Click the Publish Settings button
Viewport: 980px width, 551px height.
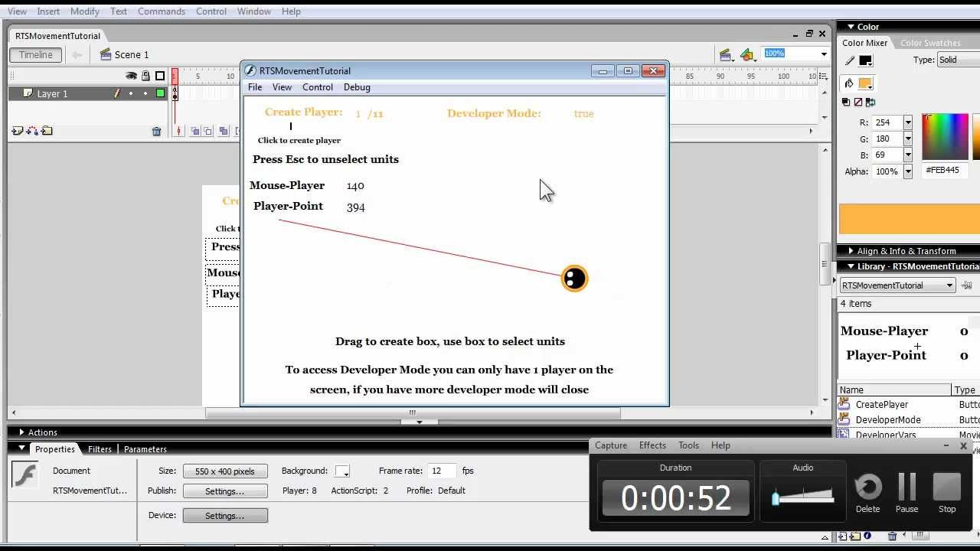pos(225,491)
